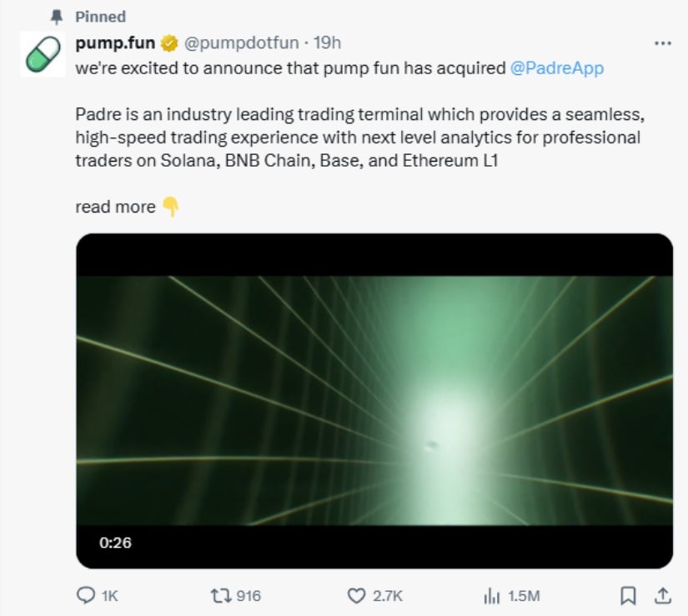Click the gold verified badge
Image resolution: width=688 pixels, height=616 pixels.
(x=168, y=43)
